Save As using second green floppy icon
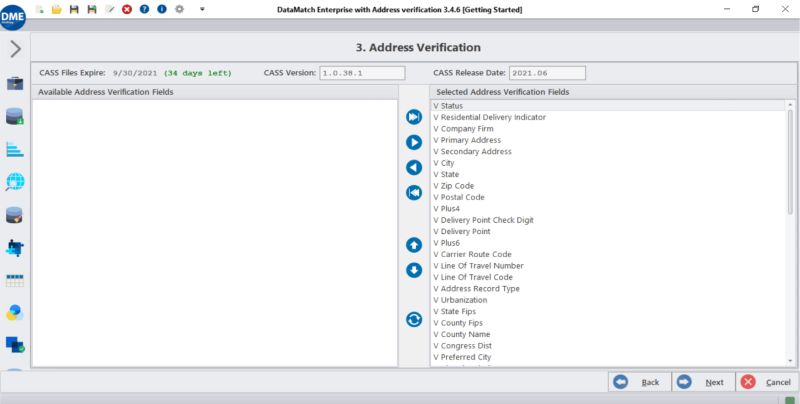The image size is (800, 404). [x=92, y=9]
